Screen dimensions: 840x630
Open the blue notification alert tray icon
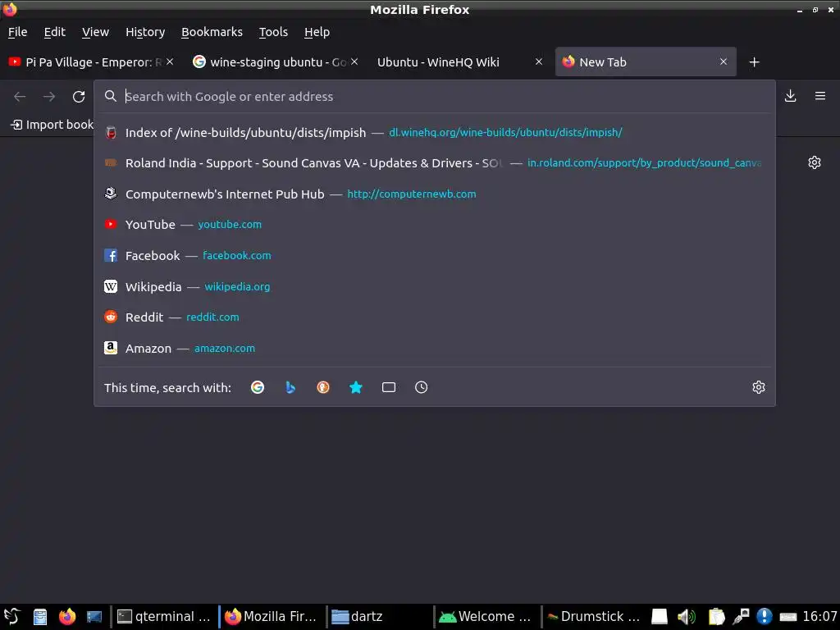[764, 617]
